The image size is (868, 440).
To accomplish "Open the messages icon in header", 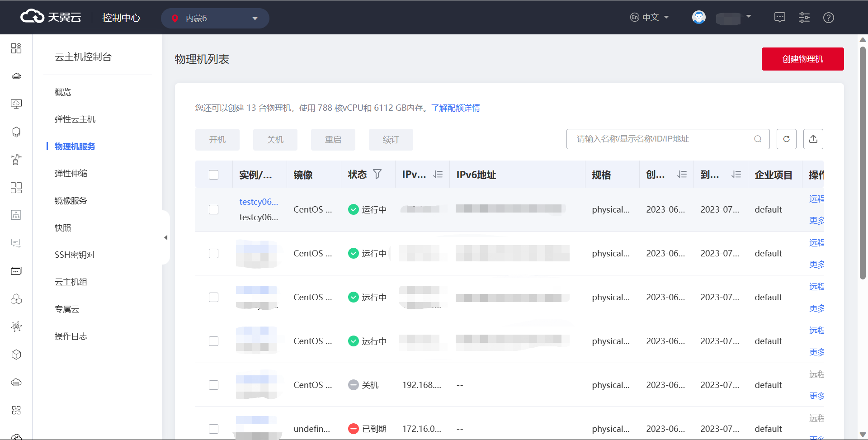I will coord(779,18).
